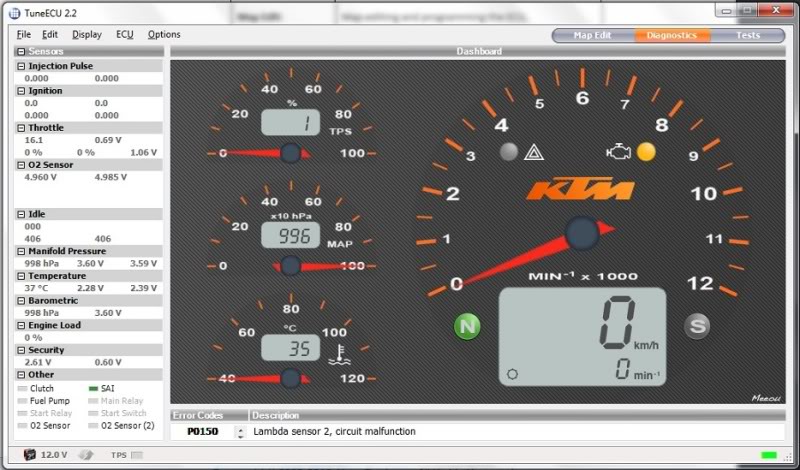This screenshot has width=800, height=470.
Task: Step through error codes with spinner arrows
Action: click(x=240, y=432)
